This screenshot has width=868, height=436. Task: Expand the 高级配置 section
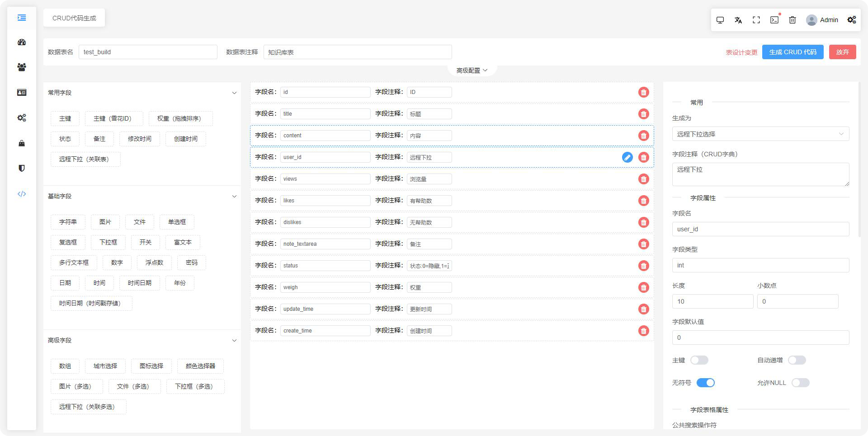click(x=472, y=70)
